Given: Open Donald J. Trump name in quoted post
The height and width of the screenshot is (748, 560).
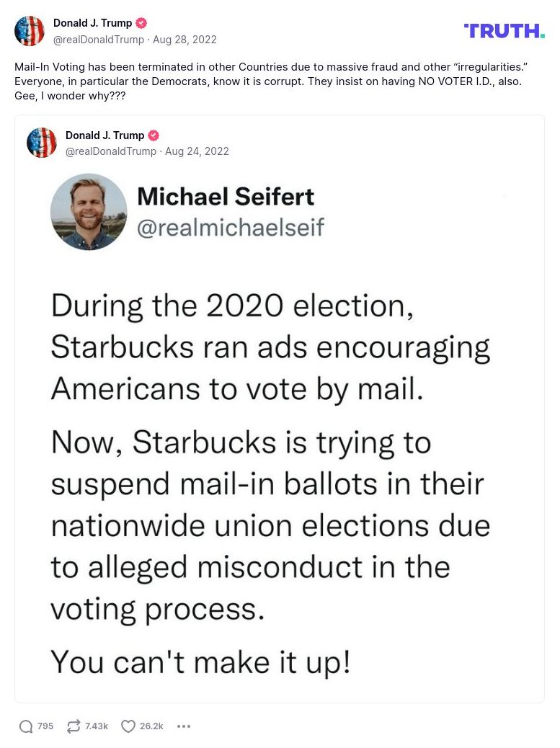Looking at the screenshot, I should pyautogui.click(x=105, y=135).
